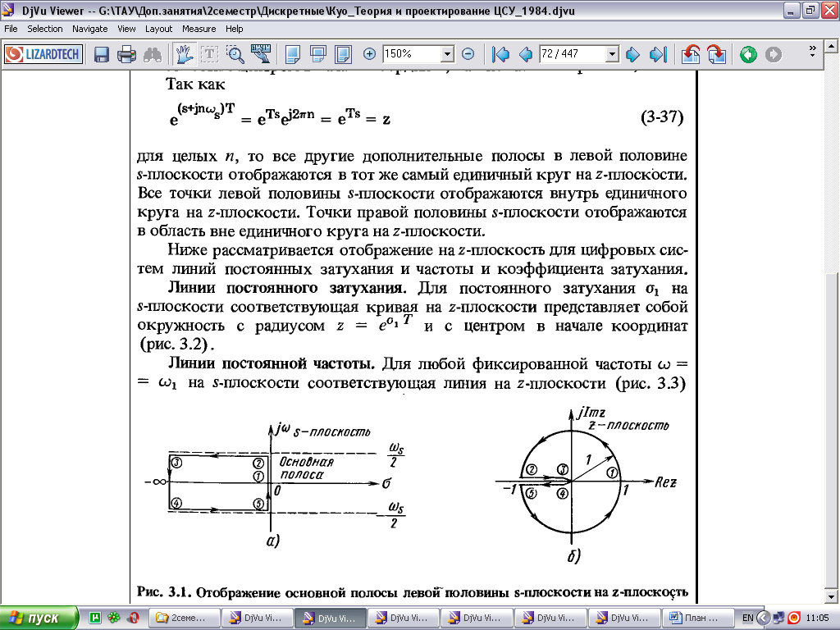Print the document using the printer icon
The height and width of the screenshot is (630, 840).
126,54
